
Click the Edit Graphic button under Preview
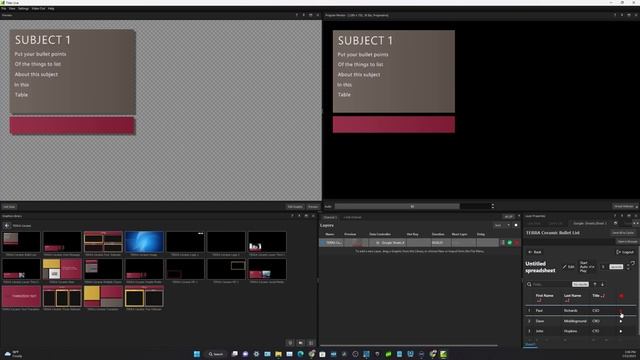tap(295, 207)
